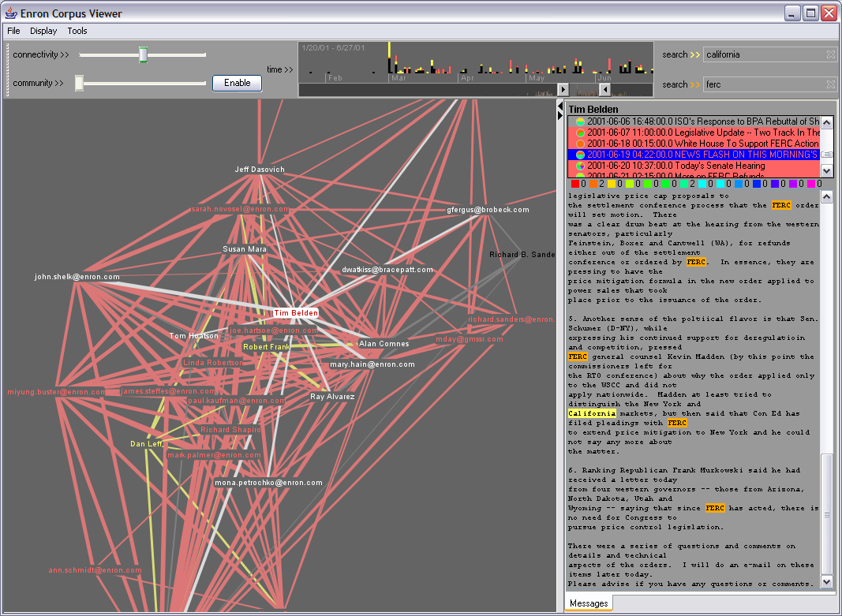
Task: Select the Ray Alvarez node
Action: point(332,397)
